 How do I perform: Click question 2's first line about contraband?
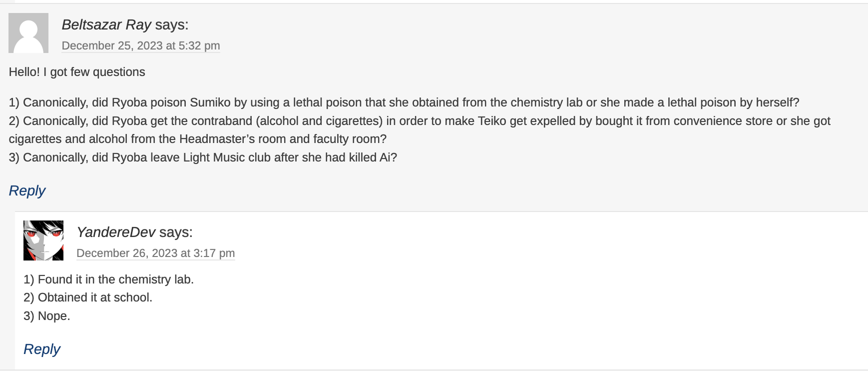(420, 121)
